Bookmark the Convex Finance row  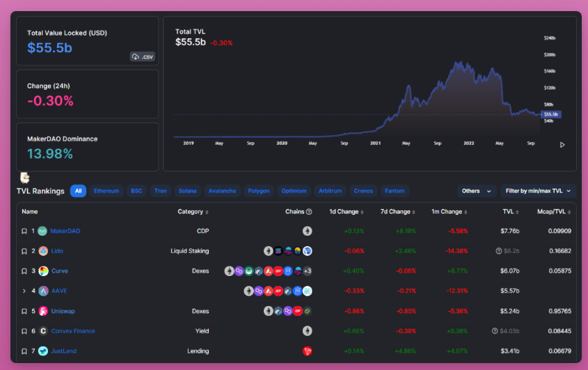[24, 331]
